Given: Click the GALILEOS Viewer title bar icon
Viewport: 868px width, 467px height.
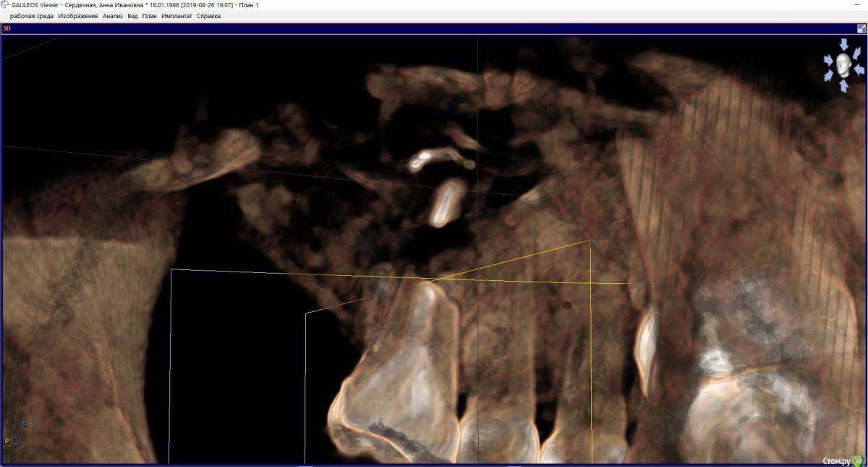Looking at the screenshot, I should [5, 5].
